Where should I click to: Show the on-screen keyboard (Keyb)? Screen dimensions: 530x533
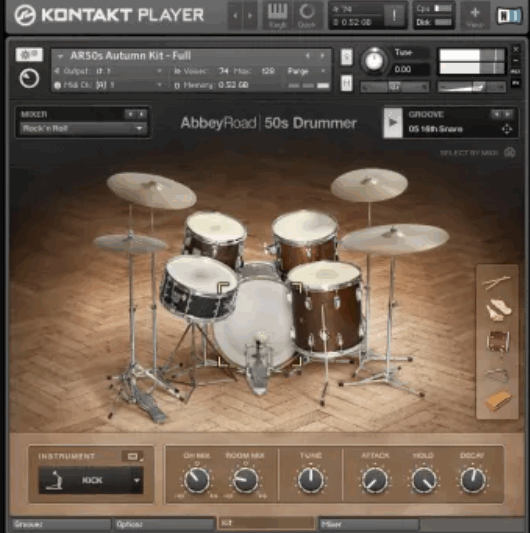tap(278, 15)
